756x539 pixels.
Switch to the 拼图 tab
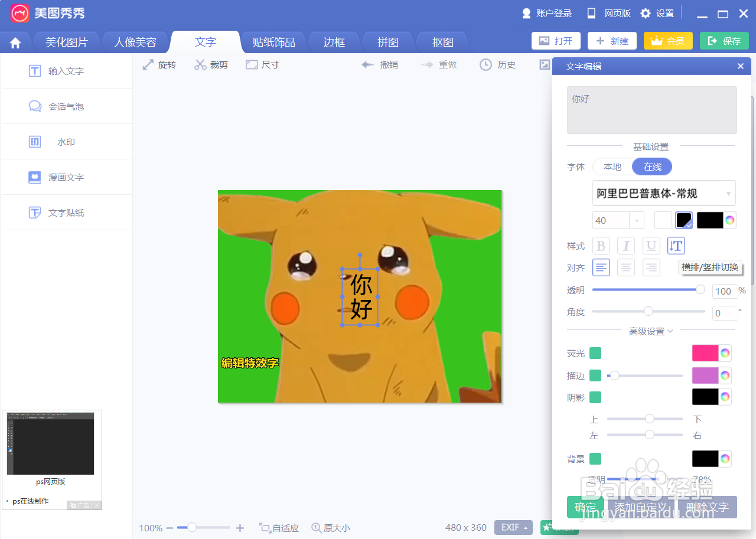(x=388, y=42)
